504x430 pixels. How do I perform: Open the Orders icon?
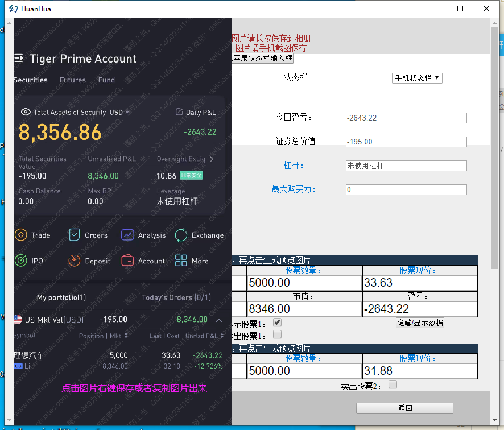click(75, 235)
